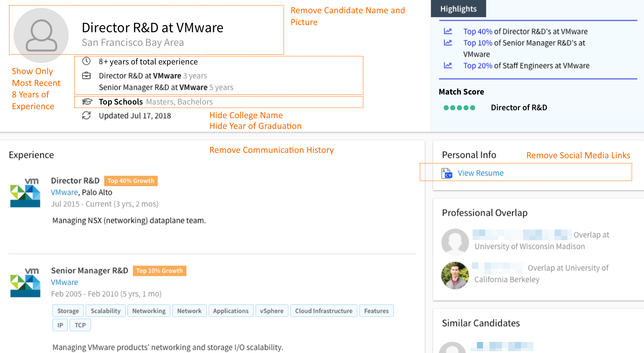Select the vSphere skill tag

272,311
